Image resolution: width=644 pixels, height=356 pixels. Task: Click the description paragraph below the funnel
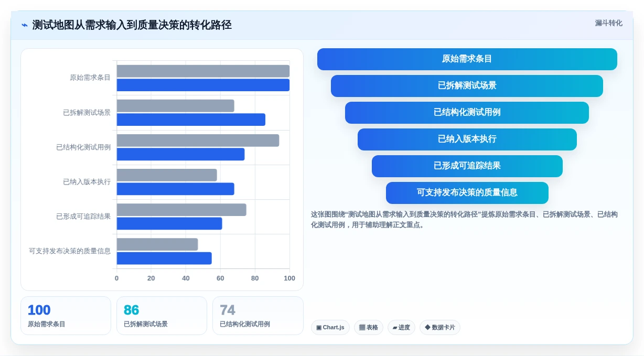click(x=464, y=220)
